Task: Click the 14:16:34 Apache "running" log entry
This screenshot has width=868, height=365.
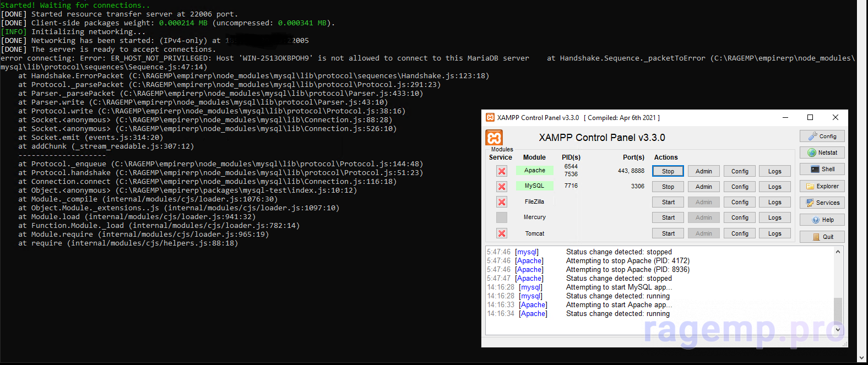Action: coord(618,314)
